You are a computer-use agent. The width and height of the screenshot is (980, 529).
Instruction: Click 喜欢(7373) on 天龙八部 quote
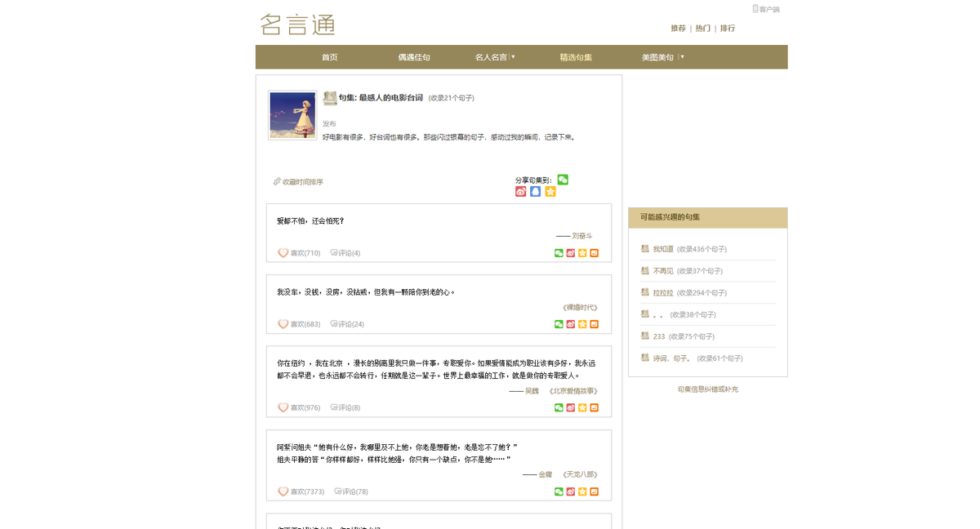(308, 491)
